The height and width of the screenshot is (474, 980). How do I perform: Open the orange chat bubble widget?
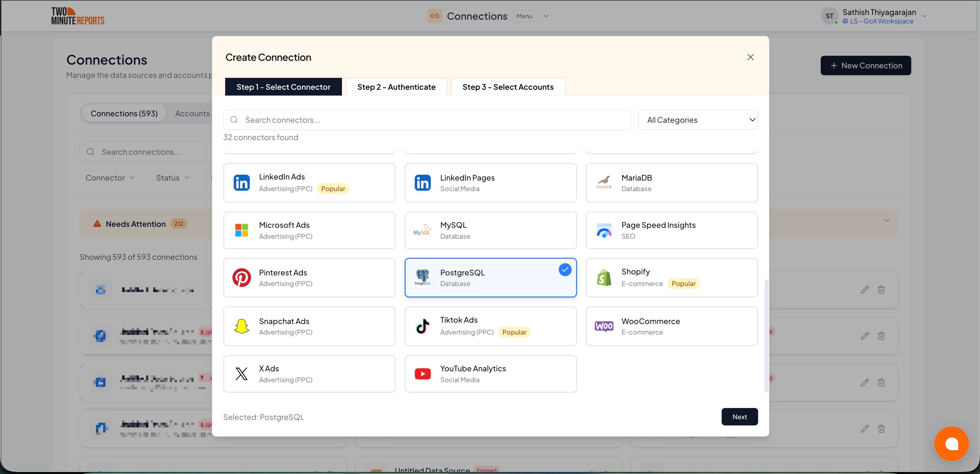coord(951,443)
